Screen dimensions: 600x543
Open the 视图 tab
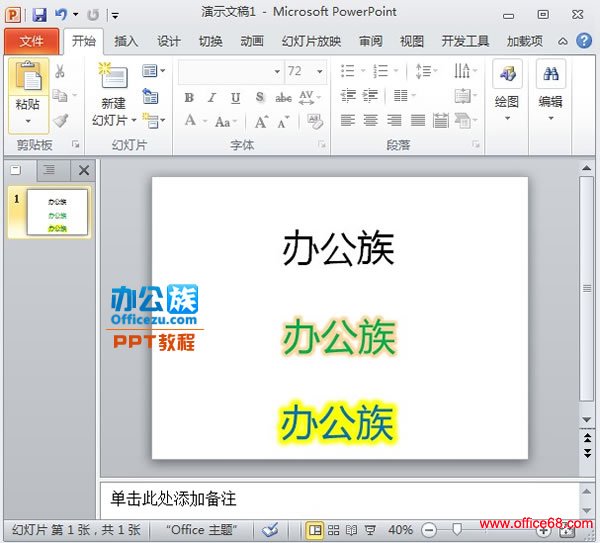(412, 41)
